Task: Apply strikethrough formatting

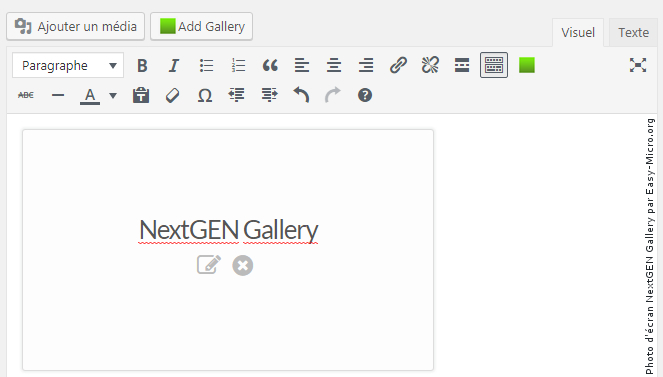Action: [x=26, y=96]
